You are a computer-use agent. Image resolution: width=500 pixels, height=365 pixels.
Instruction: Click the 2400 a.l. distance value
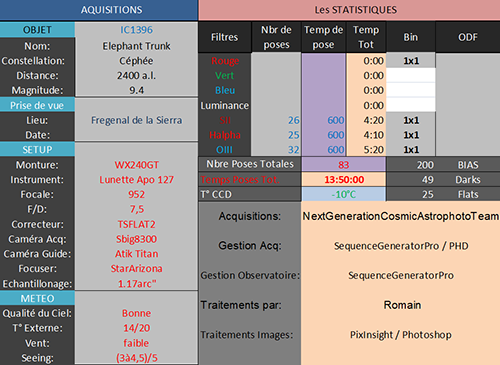136,76
